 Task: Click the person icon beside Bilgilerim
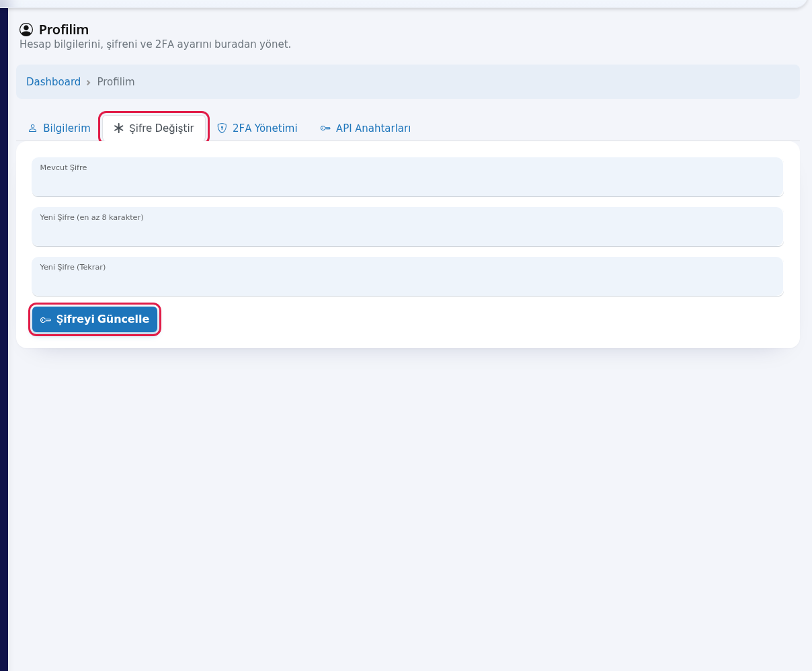click(x=33, y=128)
